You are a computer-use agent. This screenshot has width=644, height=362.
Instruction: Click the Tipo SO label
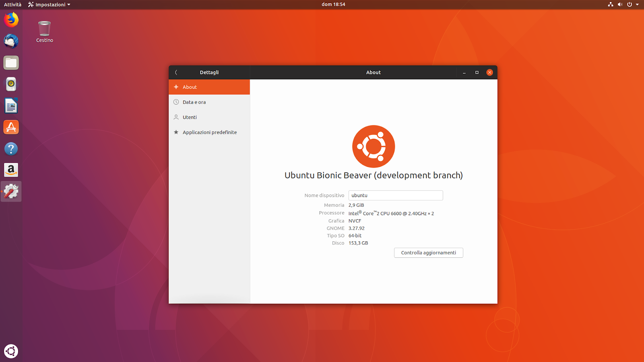336,236
